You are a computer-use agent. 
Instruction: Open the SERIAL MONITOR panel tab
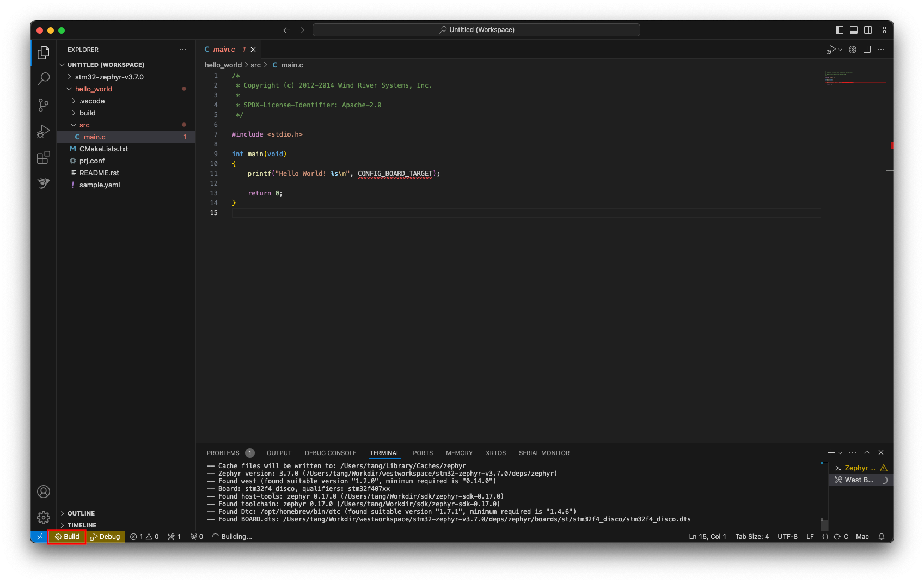tap(544, 452)
